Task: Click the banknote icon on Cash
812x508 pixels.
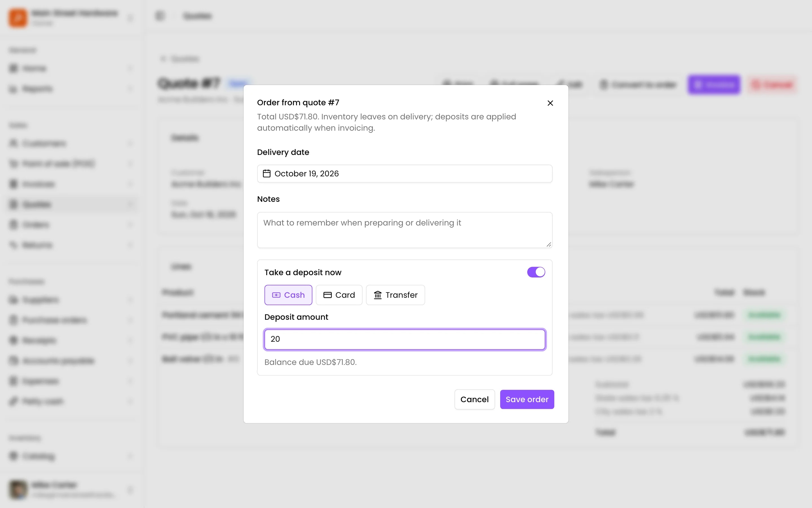Action: pyautogui.click(x=276, y=295)
